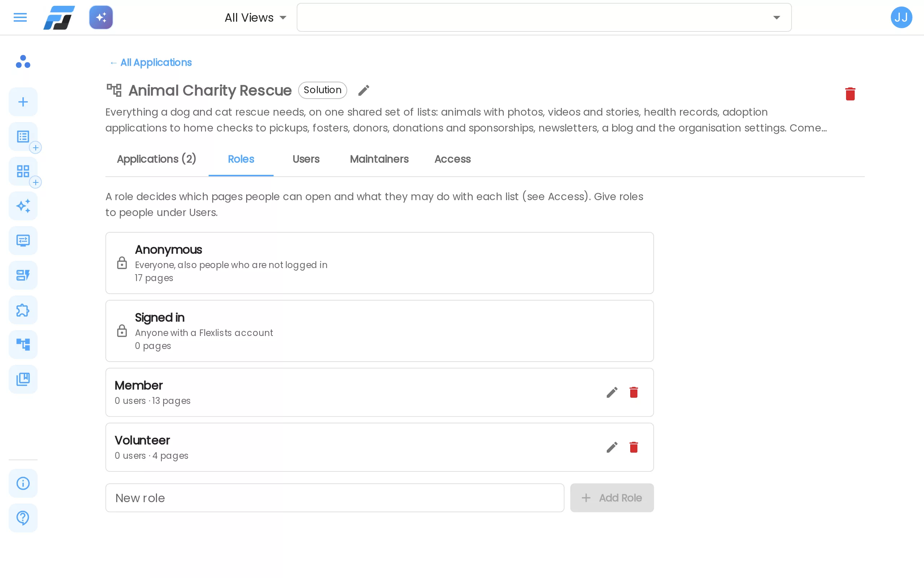Click the Anonymous role name
This screenshot has width=924, height=578.
click(169, 250)
